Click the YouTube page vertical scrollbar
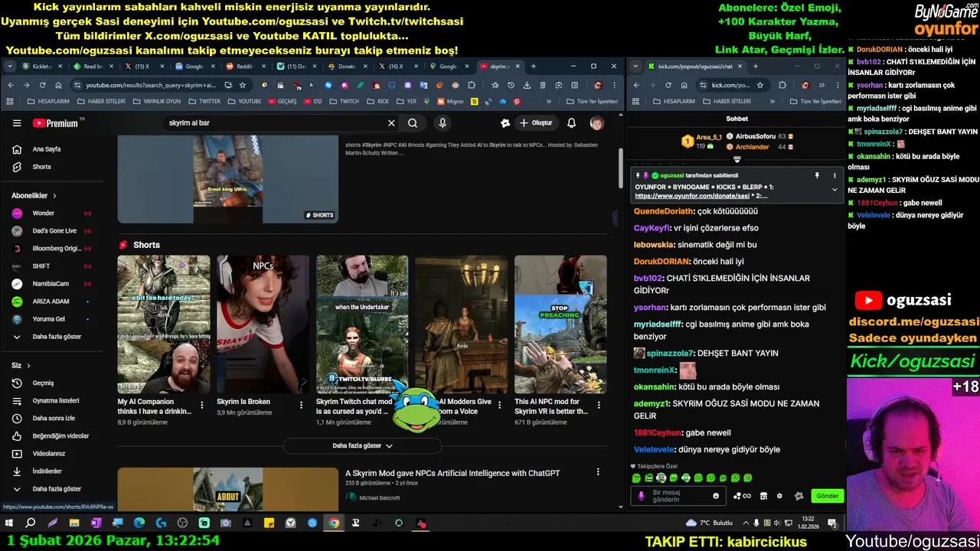 pos(620,168)
